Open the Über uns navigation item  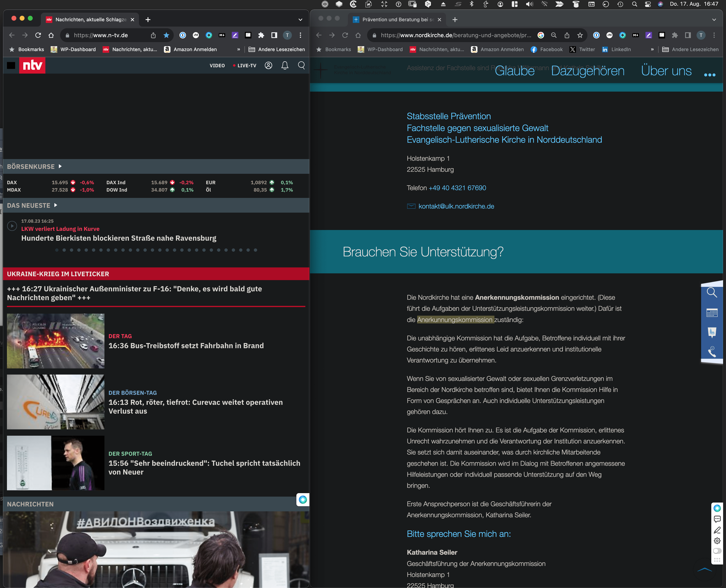point(666,71)
